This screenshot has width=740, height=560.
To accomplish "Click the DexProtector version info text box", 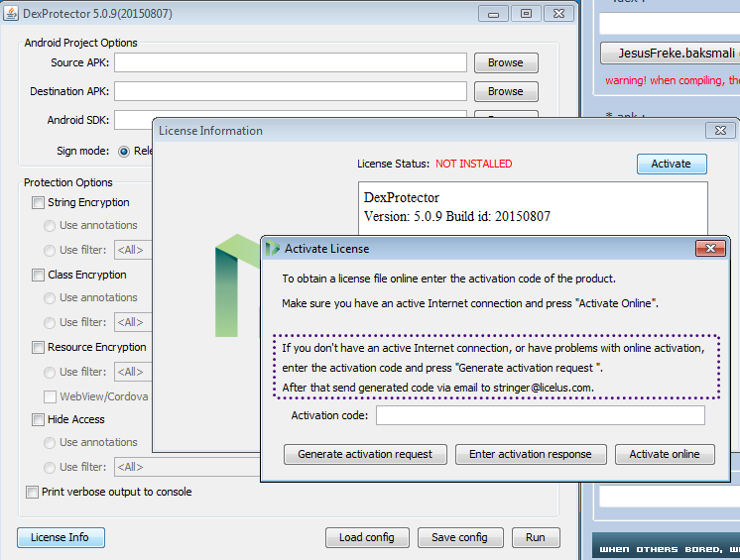I will pyautogui.click(x=533, y=208).
